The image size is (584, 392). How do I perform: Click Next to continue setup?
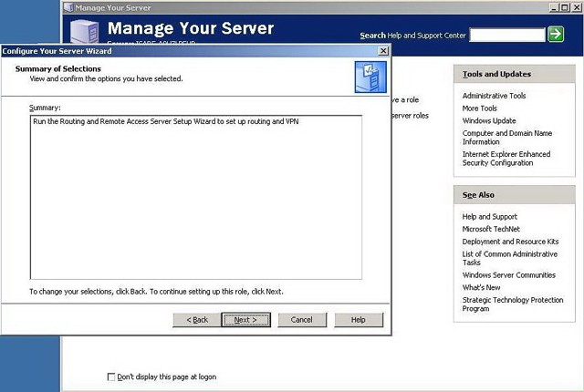point(245,320)
